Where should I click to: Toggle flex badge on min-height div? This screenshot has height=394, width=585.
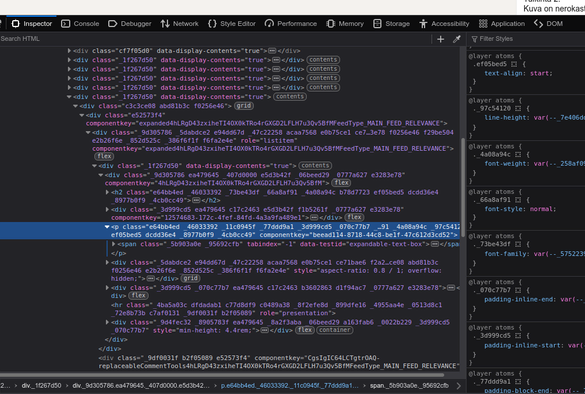click(305, 330)
